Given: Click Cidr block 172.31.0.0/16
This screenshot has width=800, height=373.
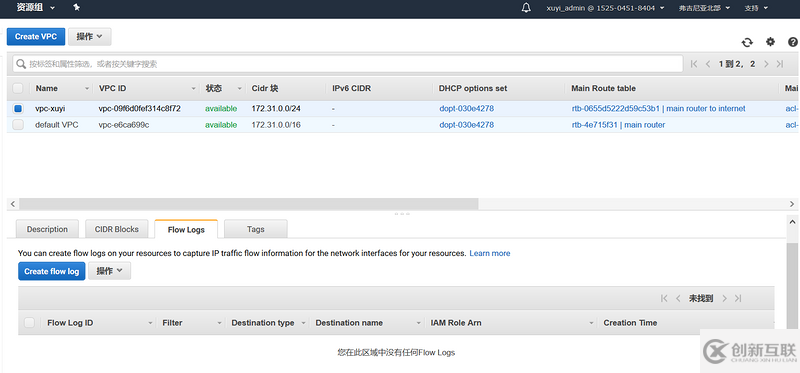Looking at the screenshot, I should pos(276,125).
